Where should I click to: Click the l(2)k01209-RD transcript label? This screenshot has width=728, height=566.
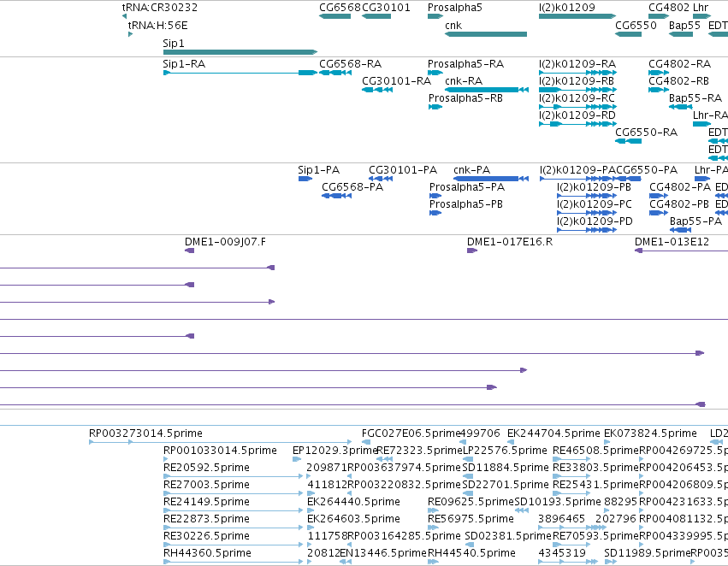[577, 115]
